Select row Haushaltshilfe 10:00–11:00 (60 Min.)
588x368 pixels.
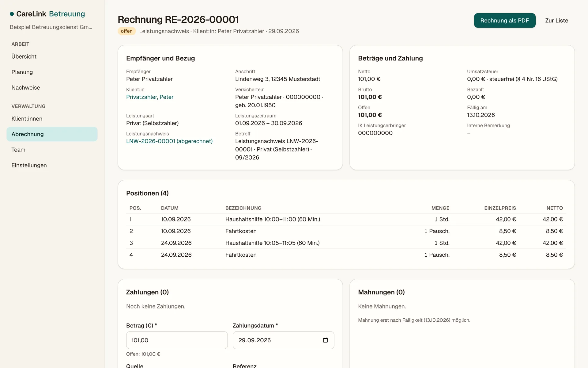[346, 219]
